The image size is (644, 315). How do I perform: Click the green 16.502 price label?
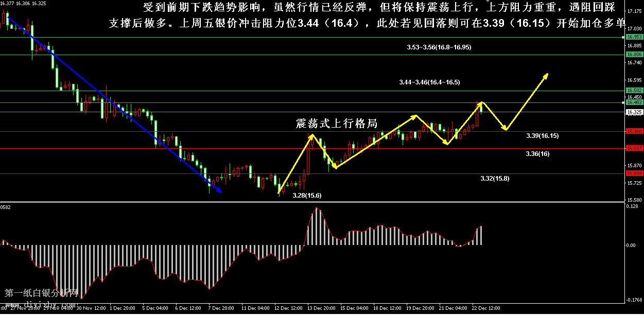click(x=634, y=90)
